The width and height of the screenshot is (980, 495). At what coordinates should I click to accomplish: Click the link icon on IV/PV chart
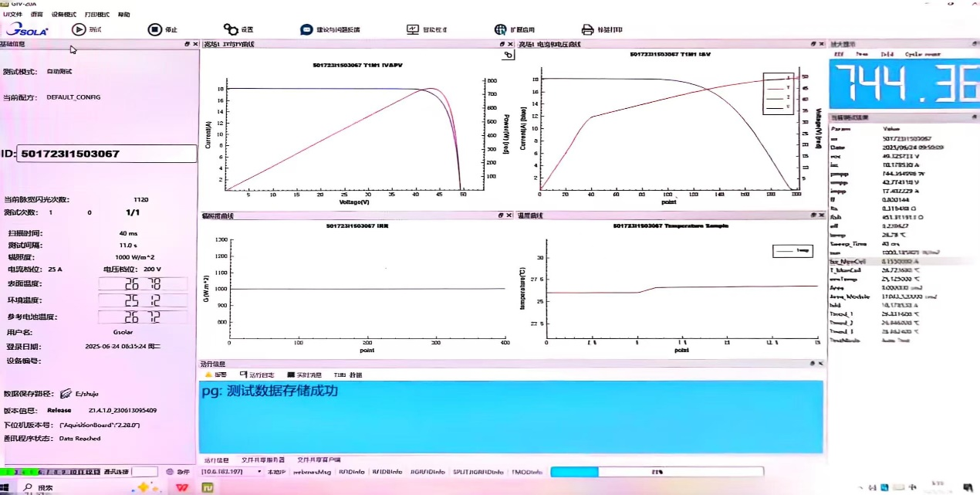pyautogui.click(x=507, y=55)
